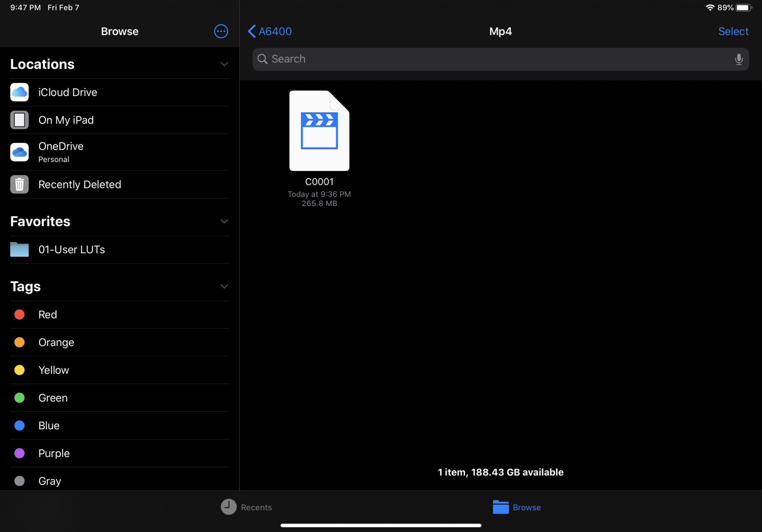Collapse the Tags section
Screen dimensions: 762x532
click(x=224, y=286)
